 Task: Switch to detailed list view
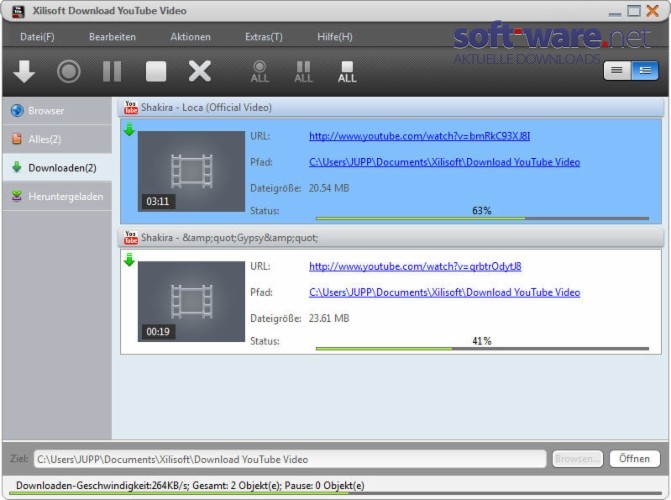point(644,70)
